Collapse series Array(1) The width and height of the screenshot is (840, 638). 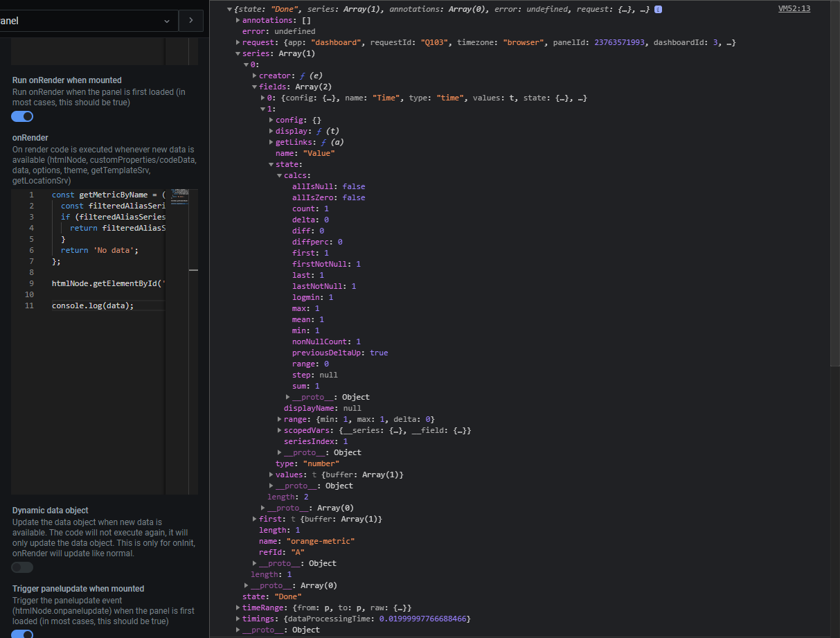238,53
